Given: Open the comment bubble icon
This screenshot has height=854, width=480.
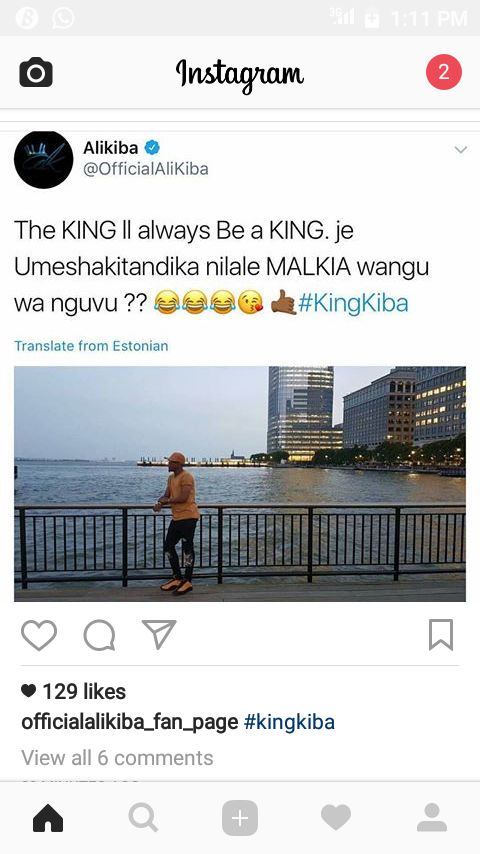Looking at the screenshot, I should 99,635.
